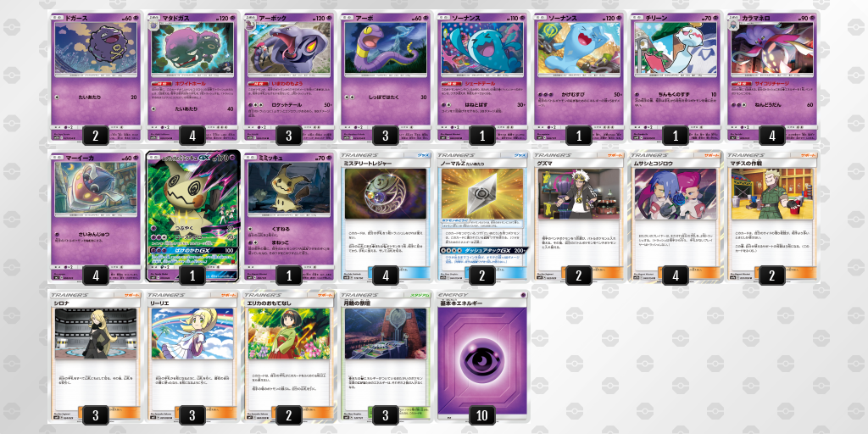The height and width of the screenshot is (434, 868).
Task: Click the count badge on Lt. Surge's Strategy
Action: click(772, 275)
